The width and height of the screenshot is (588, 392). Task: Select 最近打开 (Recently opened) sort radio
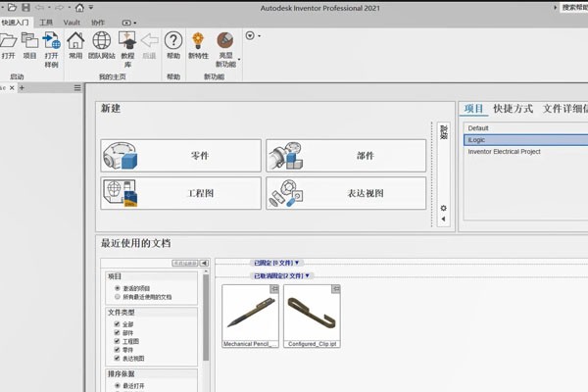pos(118,385)
